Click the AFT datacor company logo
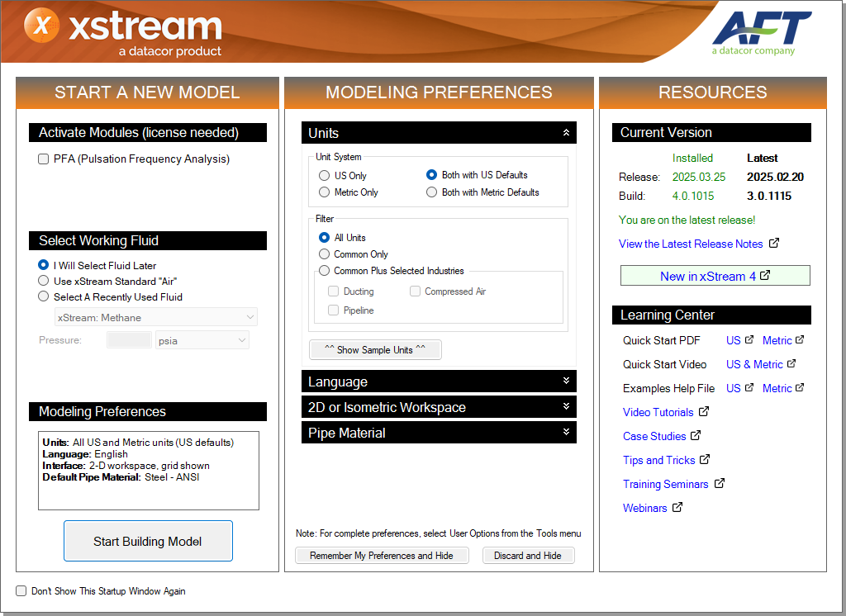 (x=761, y=34)
